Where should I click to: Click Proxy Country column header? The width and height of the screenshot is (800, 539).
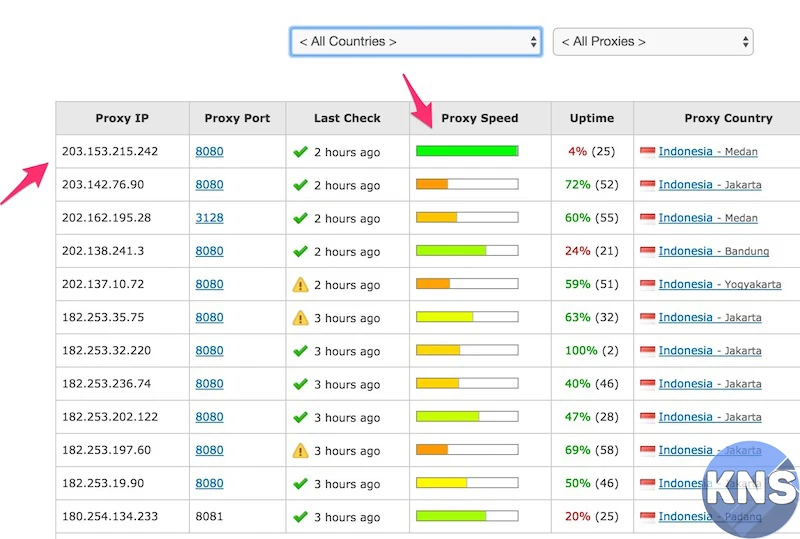click(x=728, y=118)
